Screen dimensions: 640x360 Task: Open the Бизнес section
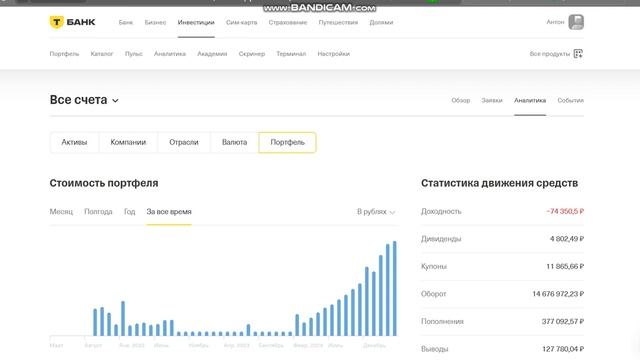click(155, 22)
